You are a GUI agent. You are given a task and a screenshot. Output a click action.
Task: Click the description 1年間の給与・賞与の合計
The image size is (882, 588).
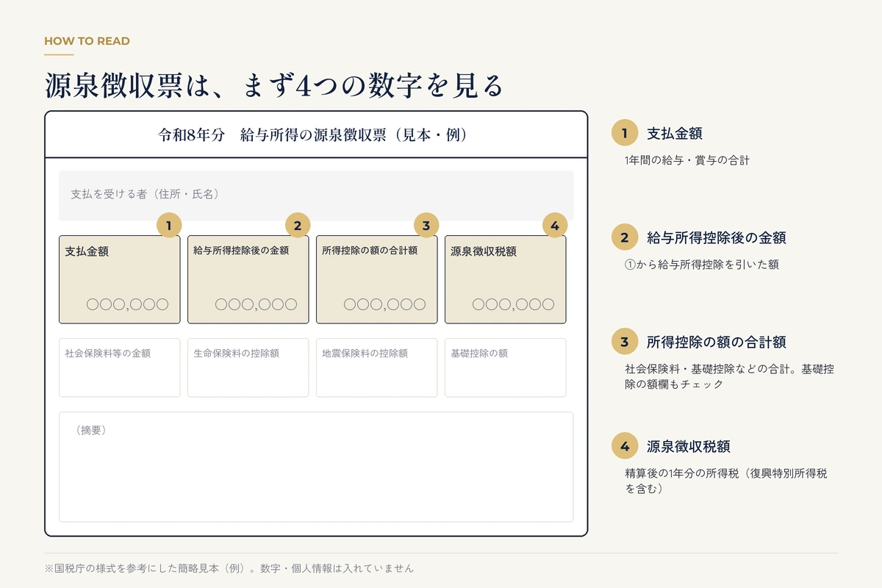(x=686, y=159)
